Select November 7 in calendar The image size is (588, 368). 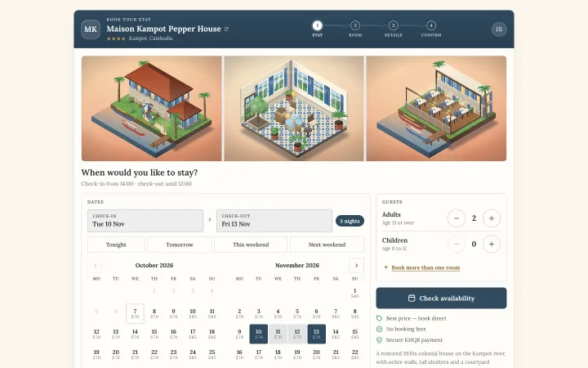click(x=336, y=313)
